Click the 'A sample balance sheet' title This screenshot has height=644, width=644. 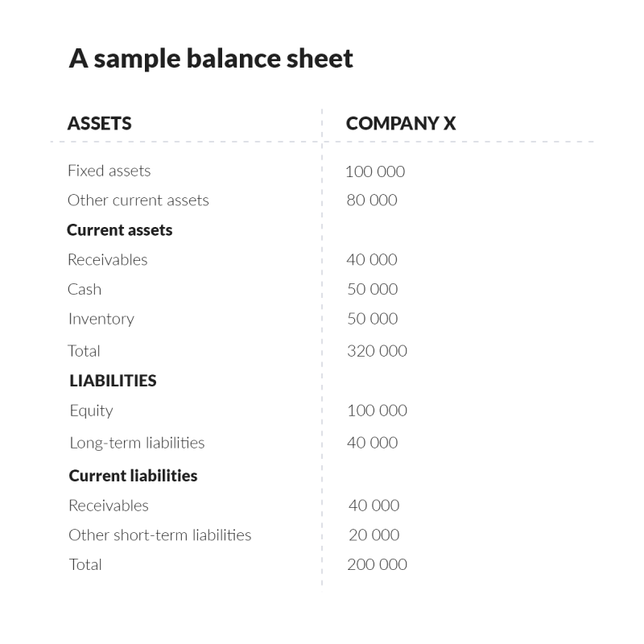tap(211, 59)
